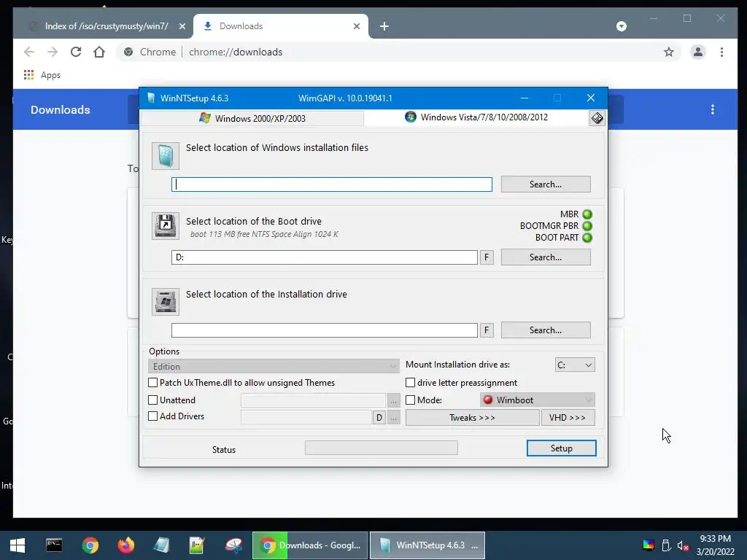Open the Mount Installation drive C: dropdown
This screenshot has width=747, height=560.
(575, 365)
